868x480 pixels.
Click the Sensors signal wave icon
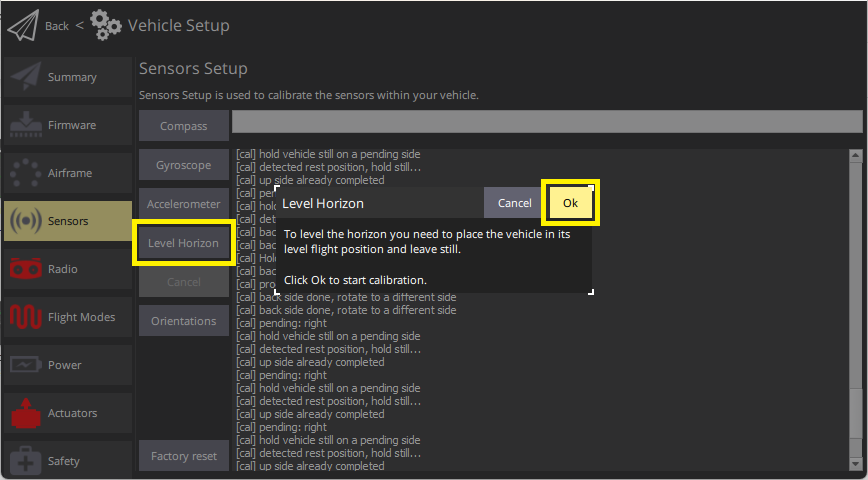coord(25,221)
